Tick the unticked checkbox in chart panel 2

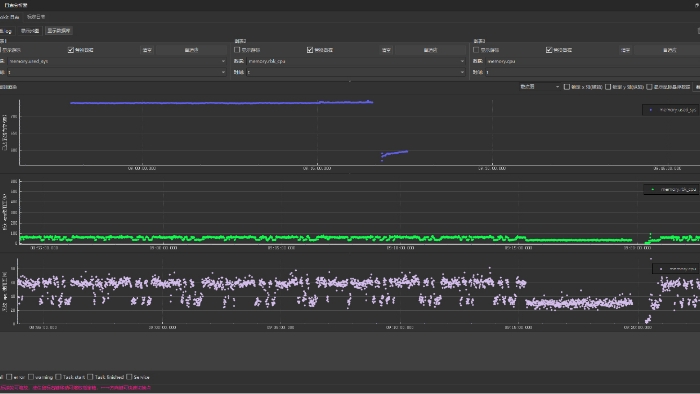click(x=237, y=50)
